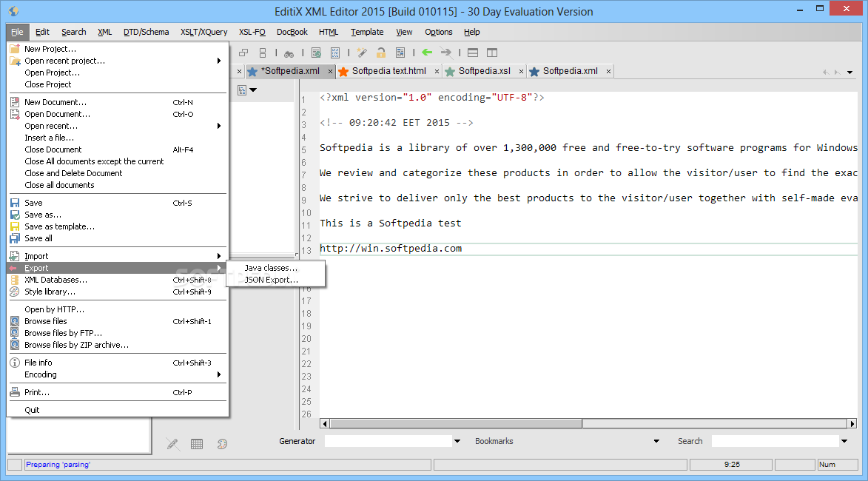Viewport: 868px width, 481px height.
Task: Select Open by HTTP menu entry
Action: coord(118,309)
